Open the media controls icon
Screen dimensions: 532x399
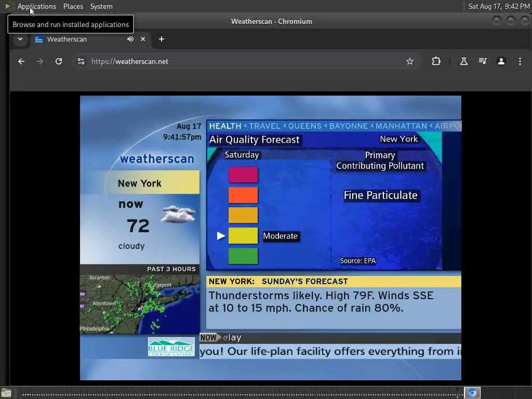[483, 61]
